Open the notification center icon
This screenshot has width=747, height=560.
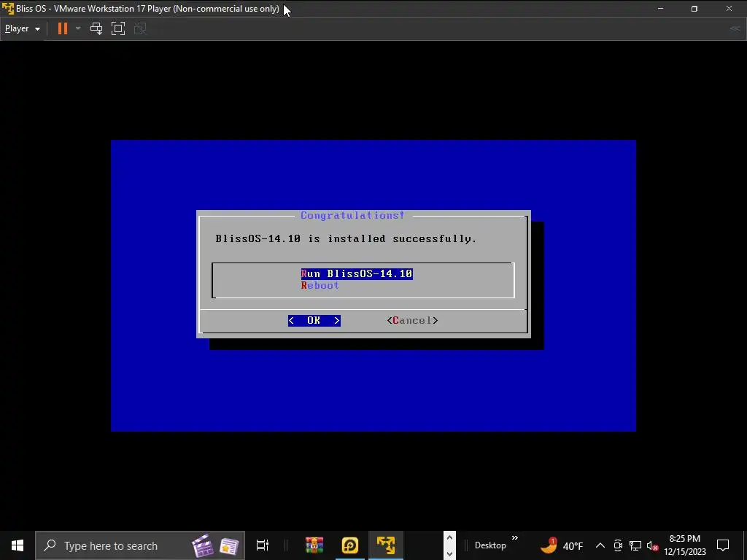click(723, 545)
